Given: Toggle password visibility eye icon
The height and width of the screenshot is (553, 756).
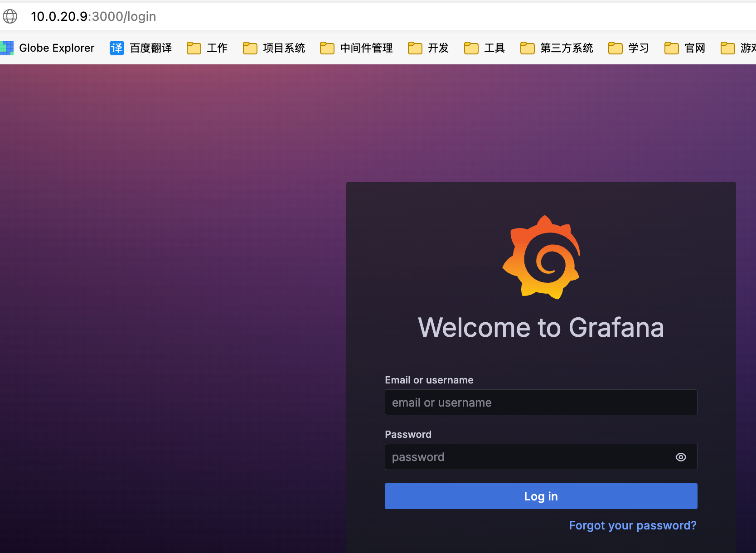Looking at the screenshot, I should (681, 457).
